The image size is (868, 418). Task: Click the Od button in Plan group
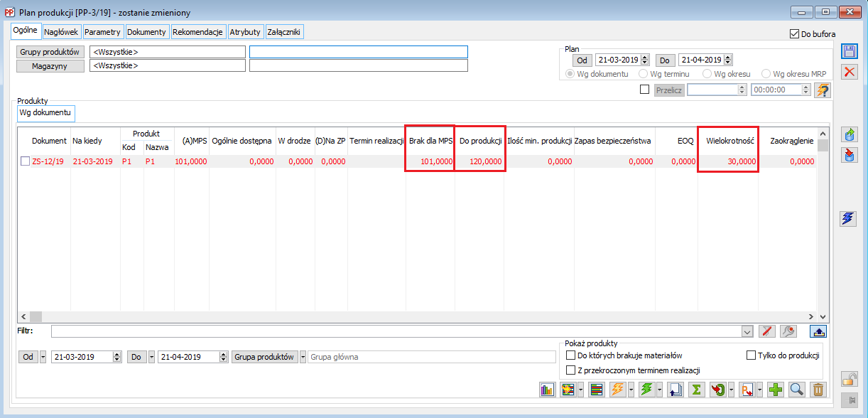pos(582,60)
